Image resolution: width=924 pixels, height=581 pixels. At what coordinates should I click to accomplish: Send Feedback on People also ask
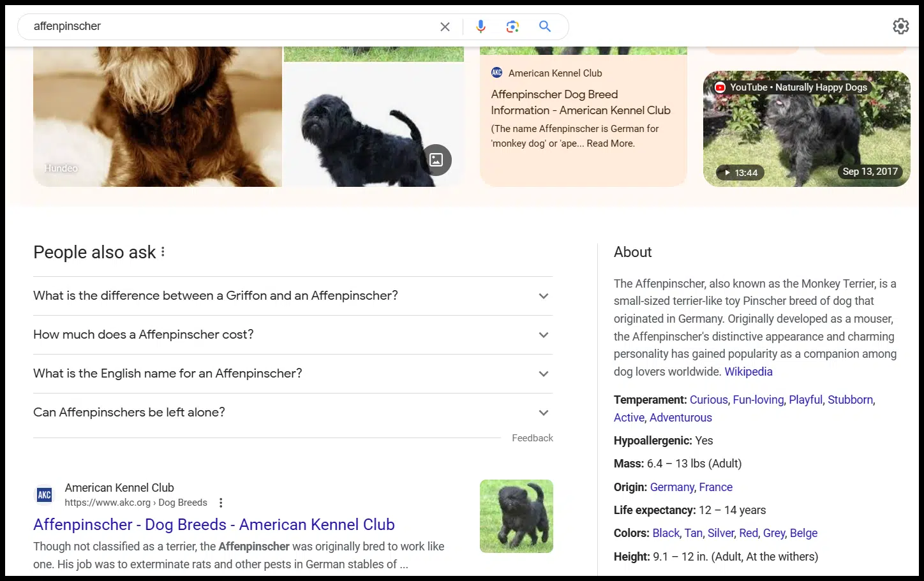click(532, 438)
